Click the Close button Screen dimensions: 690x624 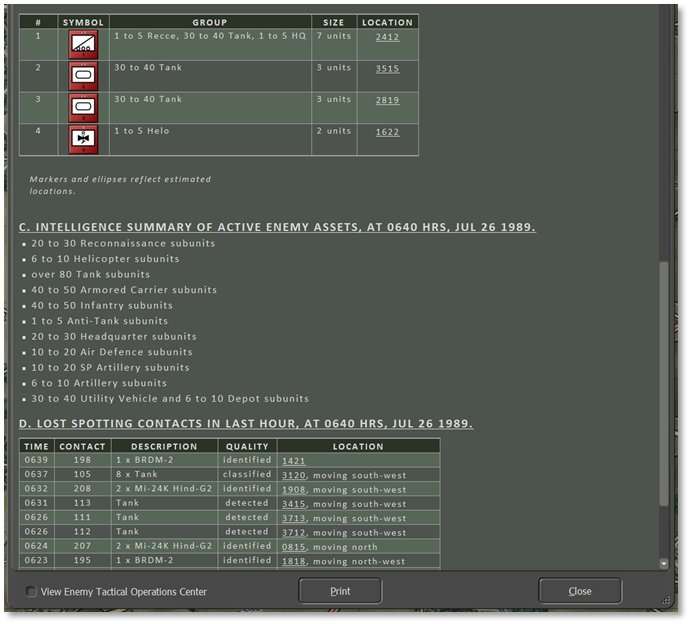click(580, 591)
